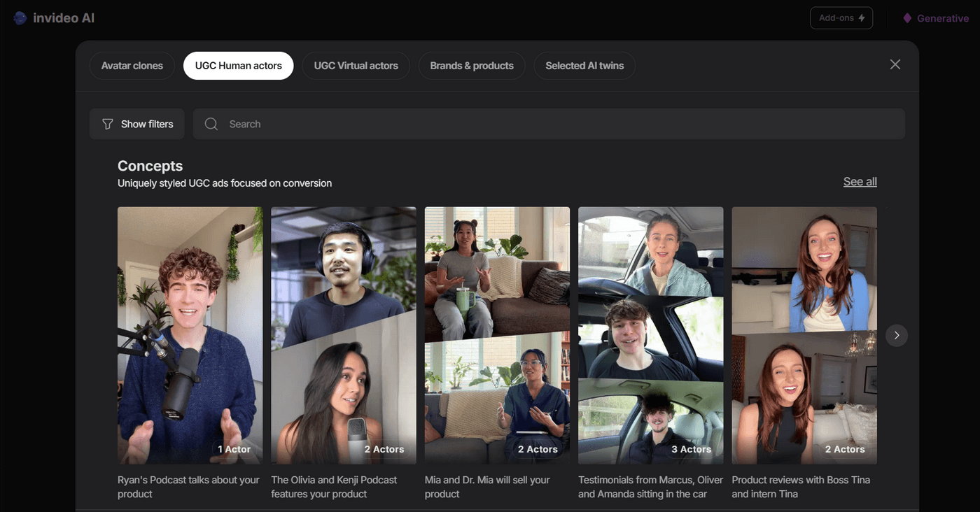Close the actor selection dialog

(x=895, y=64)
